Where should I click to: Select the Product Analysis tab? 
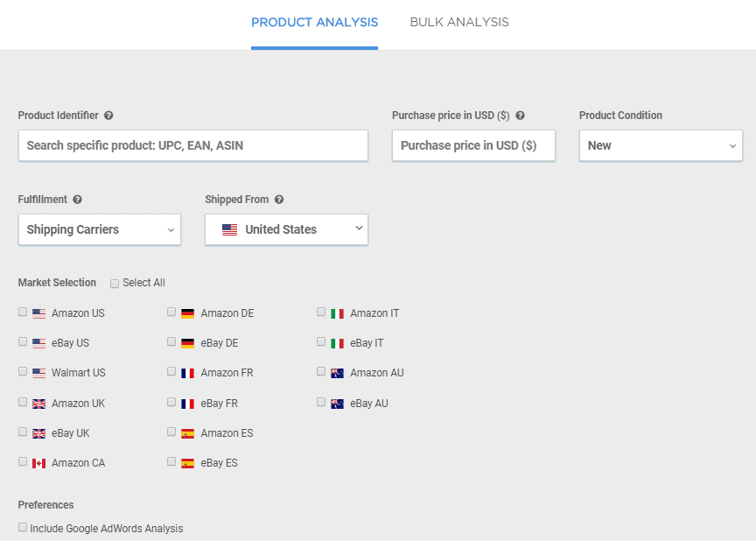click(314, 23)
